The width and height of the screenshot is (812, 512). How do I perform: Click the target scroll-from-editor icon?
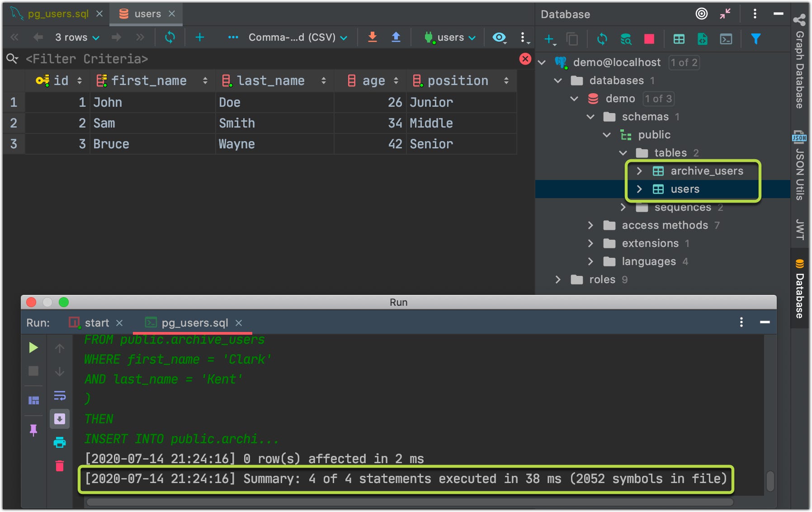tap(702, 14)
